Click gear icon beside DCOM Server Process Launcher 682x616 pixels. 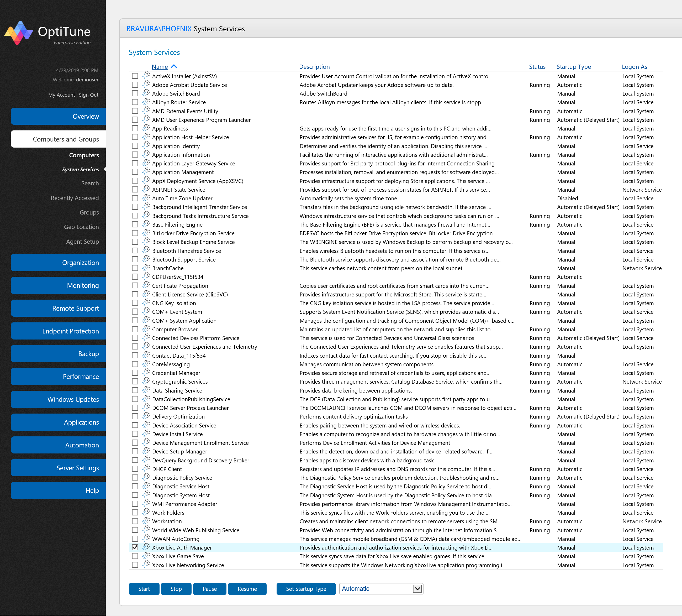pos(146,407)
